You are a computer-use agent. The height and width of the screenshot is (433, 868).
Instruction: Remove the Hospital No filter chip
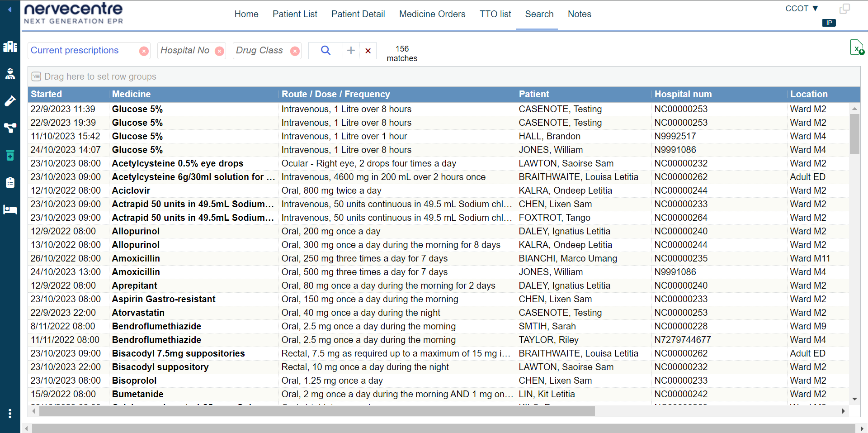(x=219, y=51)
